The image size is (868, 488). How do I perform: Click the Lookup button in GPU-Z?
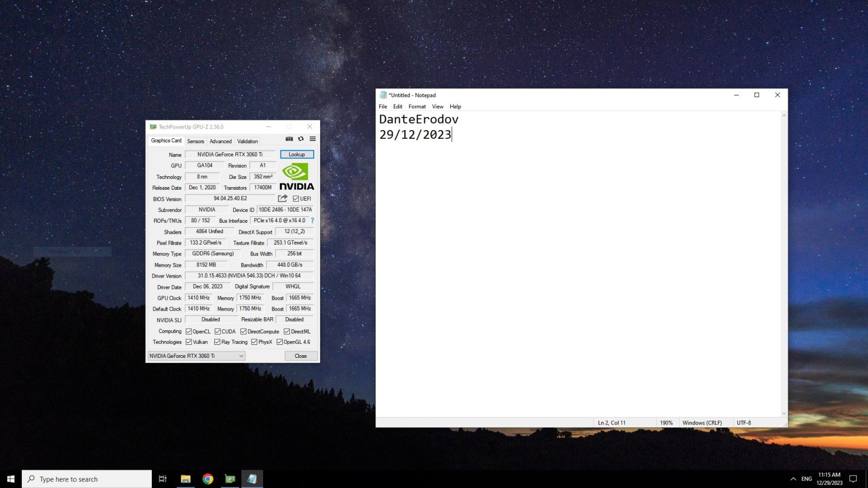[297, 155]
